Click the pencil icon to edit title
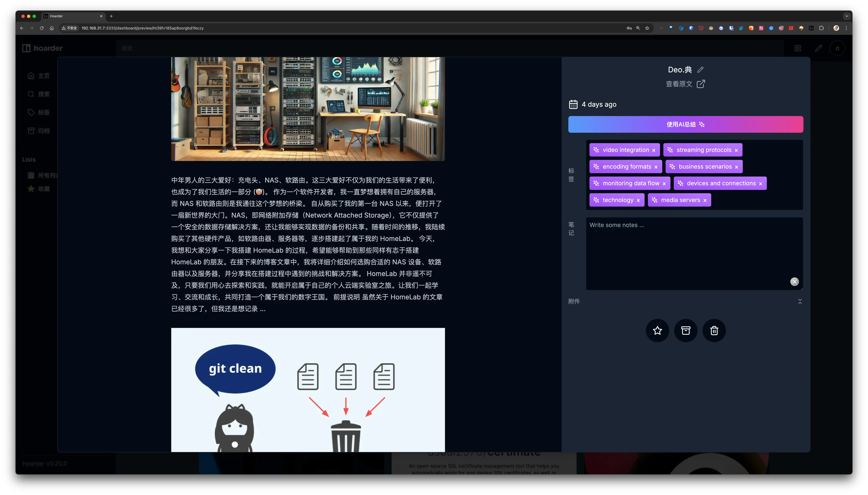This screenshot has width=868, height=495. point(700,70)
